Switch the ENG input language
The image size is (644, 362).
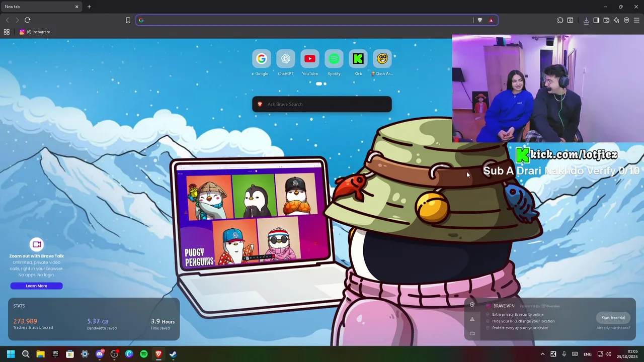pyautogui.click(x=587, y=354)
